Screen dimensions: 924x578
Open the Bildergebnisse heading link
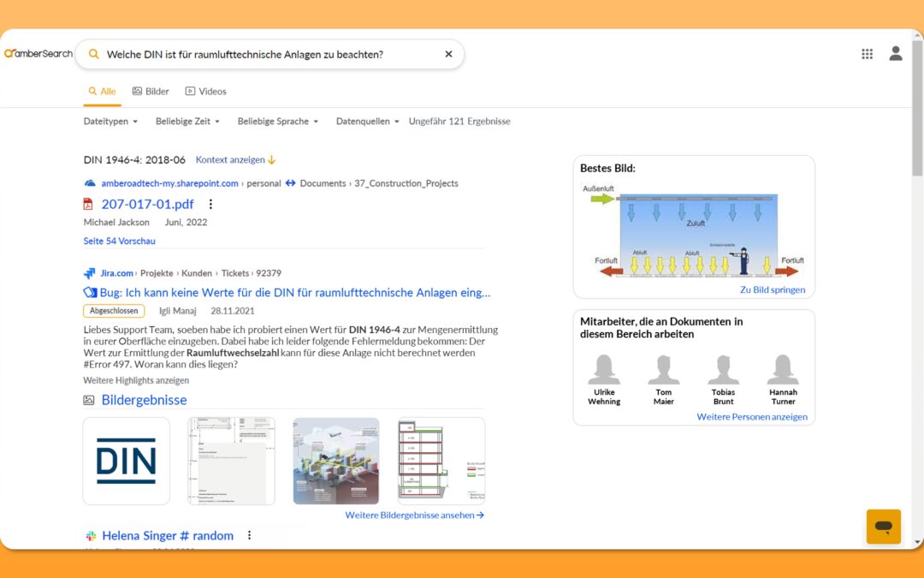coord(144,400)
